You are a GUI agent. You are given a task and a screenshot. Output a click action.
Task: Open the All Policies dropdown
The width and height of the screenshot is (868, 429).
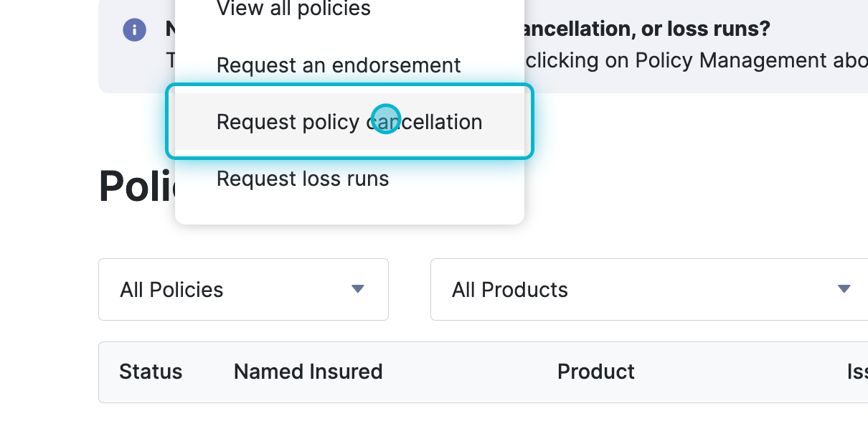pyautogui.click(x=243, y=289)
